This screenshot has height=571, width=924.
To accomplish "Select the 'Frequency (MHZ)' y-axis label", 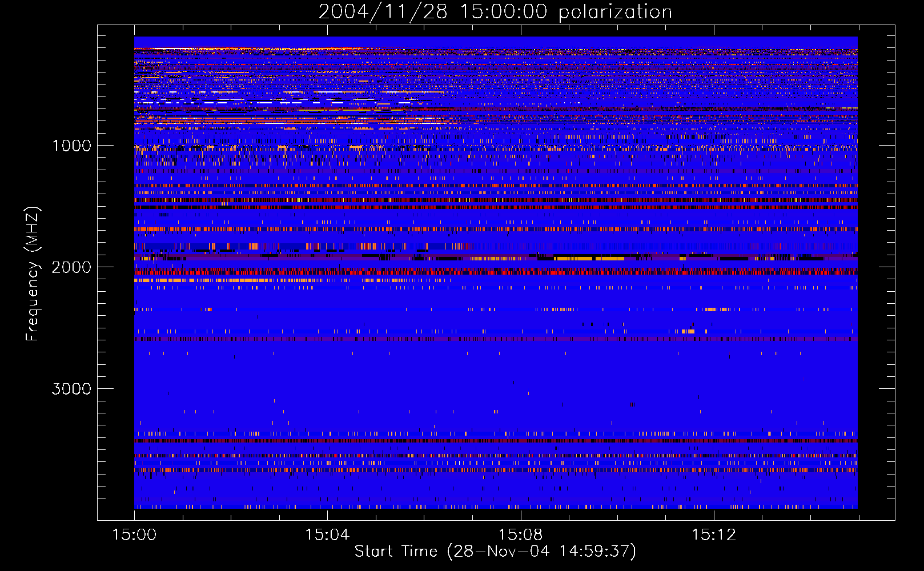I will pyautogui.click(x=33, y=274).
